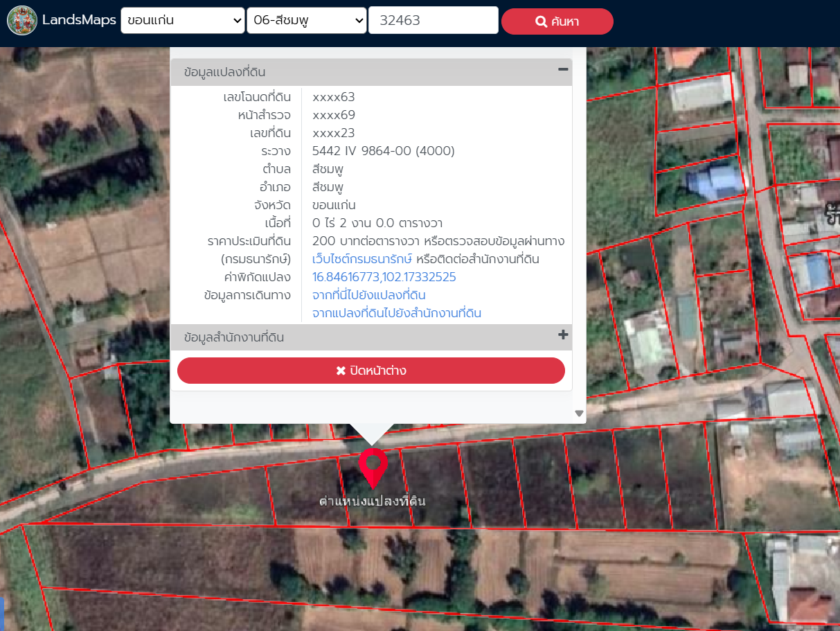Viewport: 840px width, 631px height.
Task: Open the ขอนแก่น province dropdown
Action: click(x=183, y=21)
